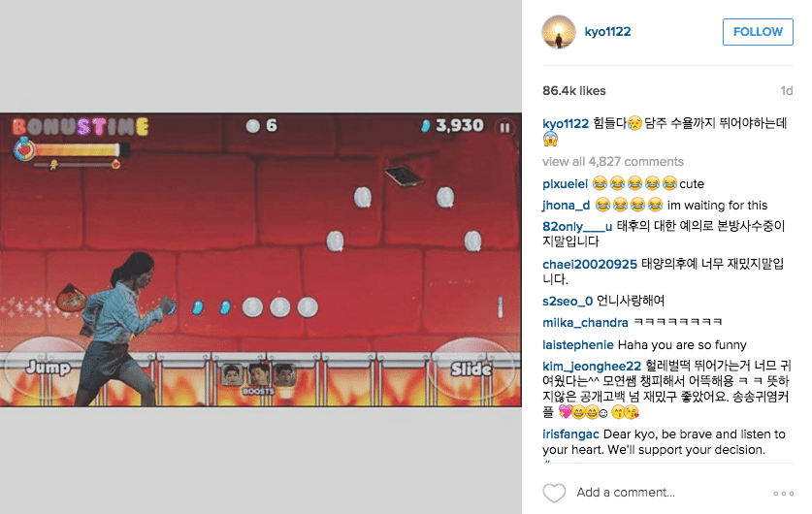This screenshot has width=812, height=514.
Task: Tap the Jump bubble button
Action: [x=48, y=368]
